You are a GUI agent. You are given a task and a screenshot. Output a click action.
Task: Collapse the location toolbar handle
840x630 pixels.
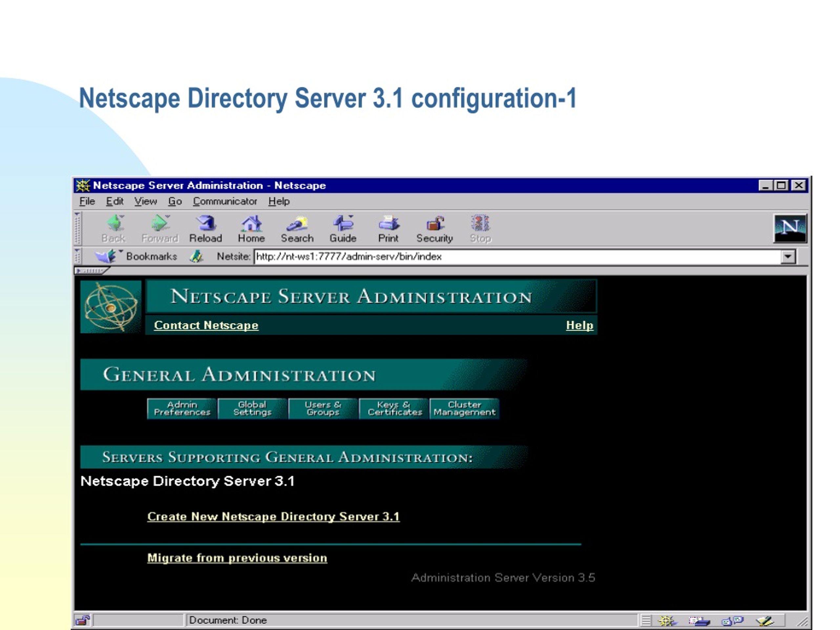click(x=77, y=256)
